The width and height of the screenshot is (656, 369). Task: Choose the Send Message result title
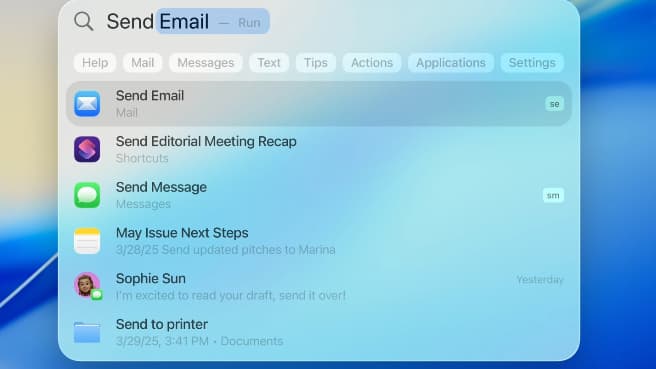(x=161, y=187)
